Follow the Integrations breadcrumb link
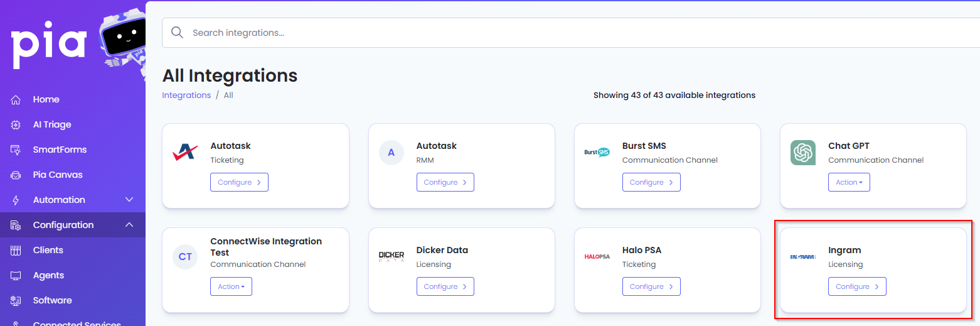This screenshot has height=326, width=980. point(186,95)
